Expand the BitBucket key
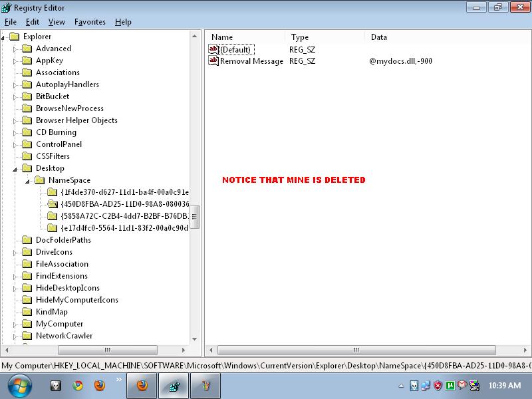This screenshot has height=399, width=532. (x=15, y=97)
